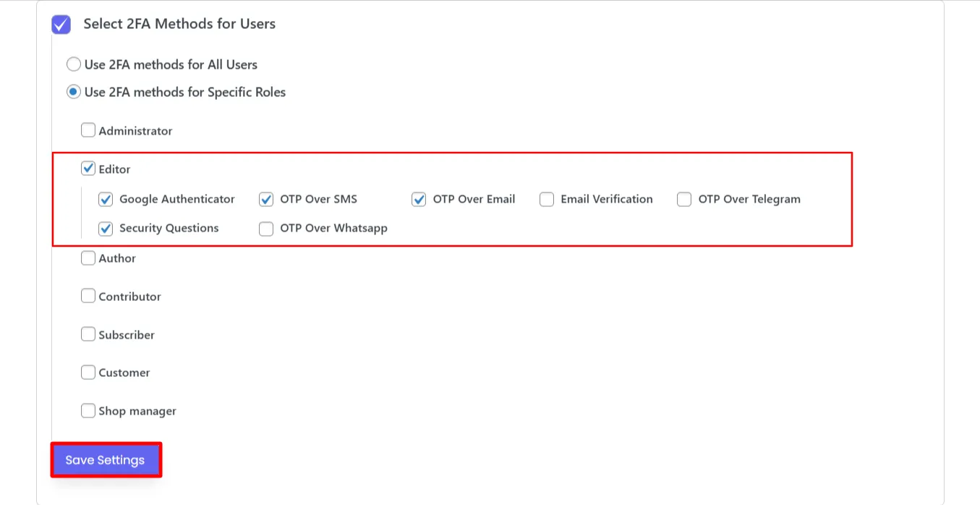Uncheck OTP Over SMS method
980x505 pixels.
click(266, 199)
